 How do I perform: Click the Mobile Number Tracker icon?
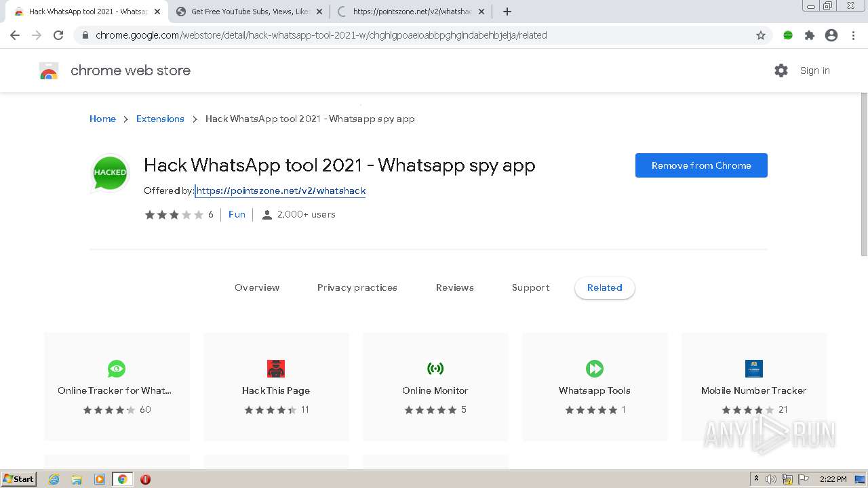point(754,369)
